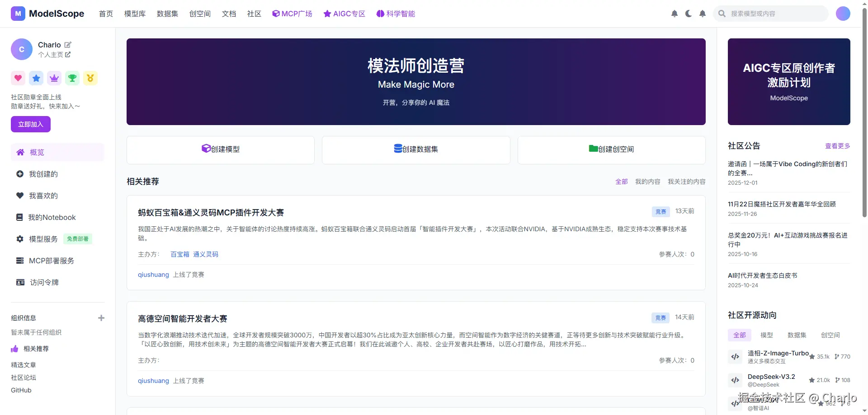Screen dimensions: 868x415
Task: Click the 模法师创造营 banner
Action: coord(416,82)
